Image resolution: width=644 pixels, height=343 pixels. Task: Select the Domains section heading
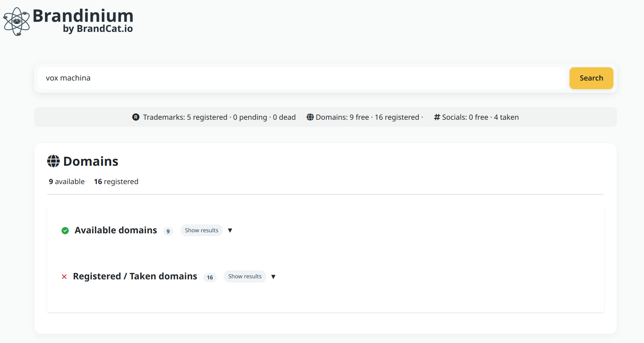pyautogui.click(x=91, y=161)
